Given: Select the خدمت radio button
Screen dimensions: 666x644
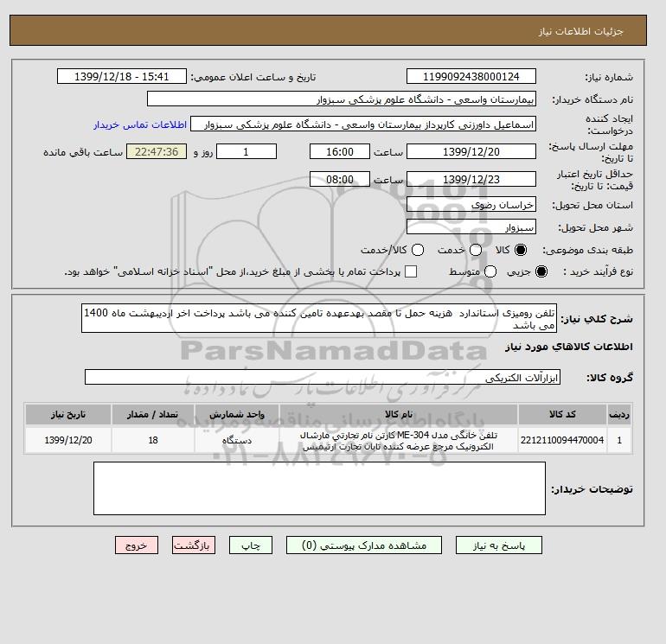Looking at the screenshot, I should click(476, 250).
